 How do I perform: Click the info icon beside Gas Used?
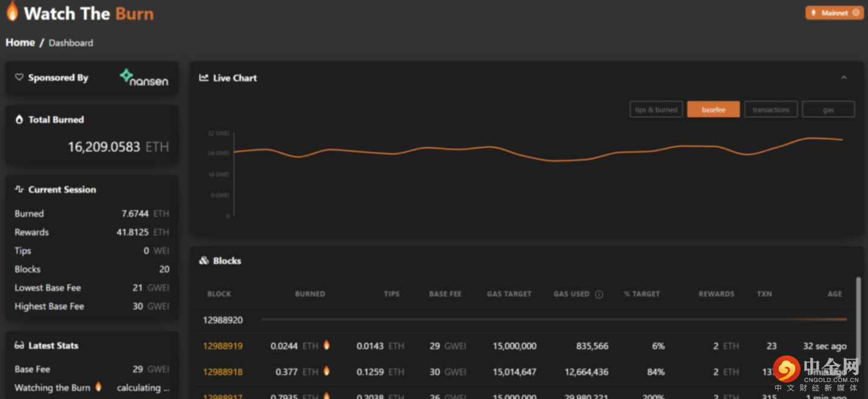coord(599,295)
